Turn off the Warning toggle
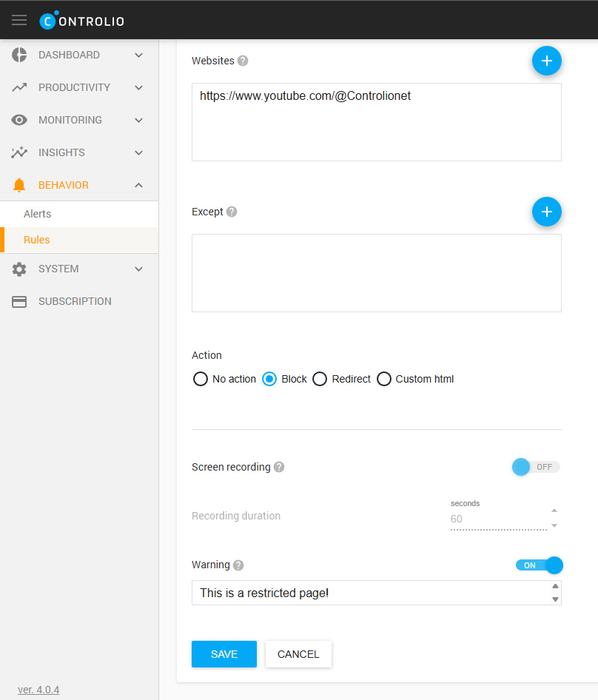598x700 pixels. click(540, 565)
